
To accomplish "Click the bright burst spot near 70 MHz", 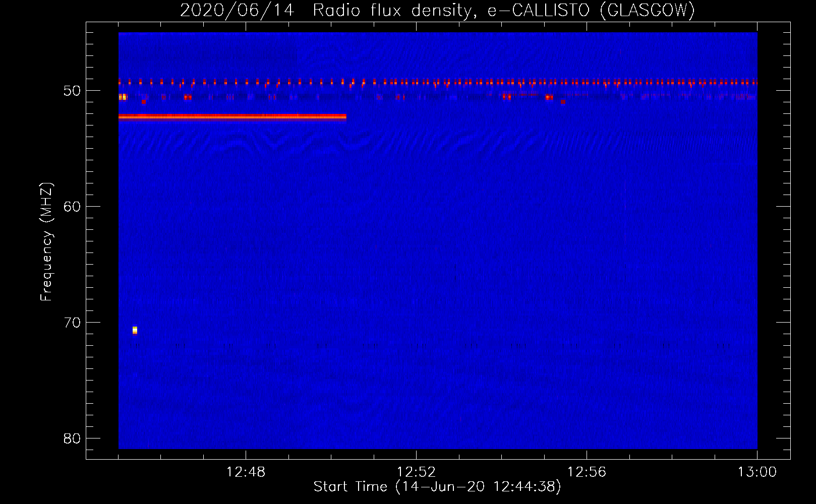I will point(135,330).
